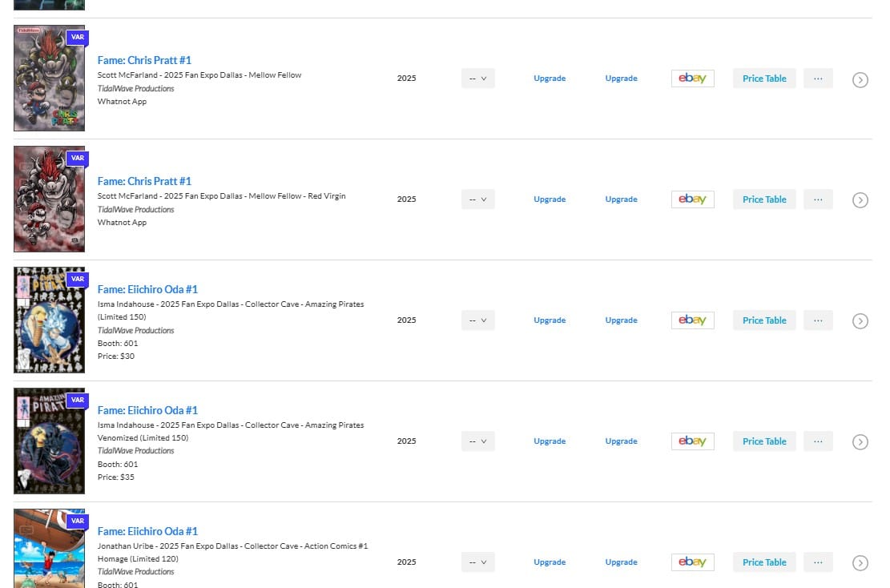
Task: Open grade dropdown for Action Comics Homage row
Action: click(477, 562)
